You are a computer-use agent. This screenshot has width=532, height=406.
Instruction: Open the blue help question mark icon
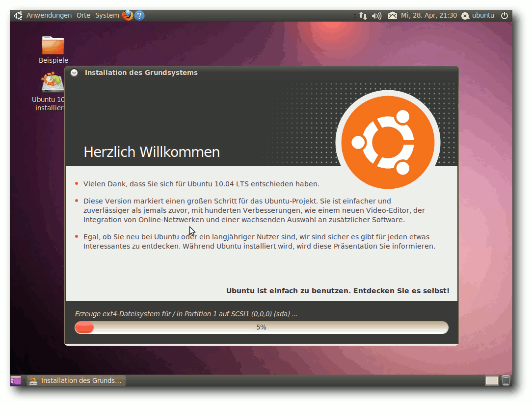139,16
